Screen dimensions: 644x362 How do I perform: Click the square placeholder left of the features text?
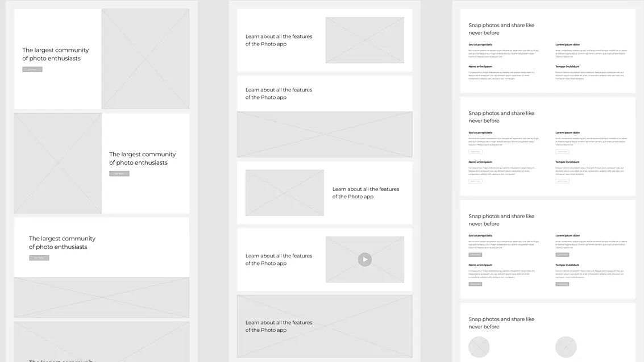pos(284,192)
